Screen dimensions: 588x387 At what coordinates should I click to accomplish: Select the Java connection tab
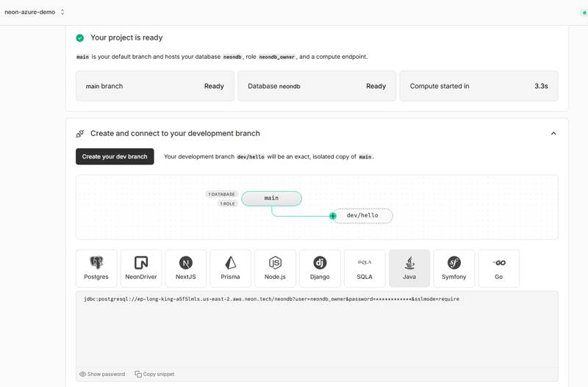(409, 269)
